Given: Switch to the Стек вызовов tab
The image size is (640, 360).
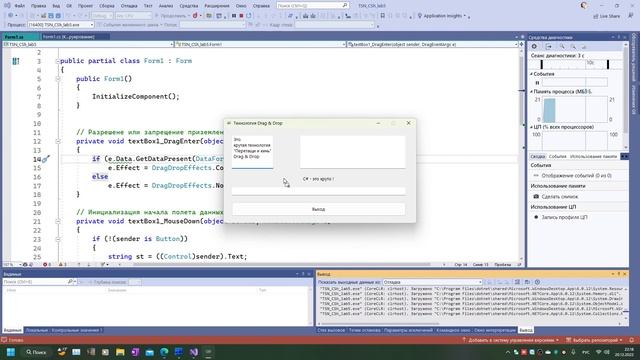Looking at the screenshot, I should pos(331,330).
